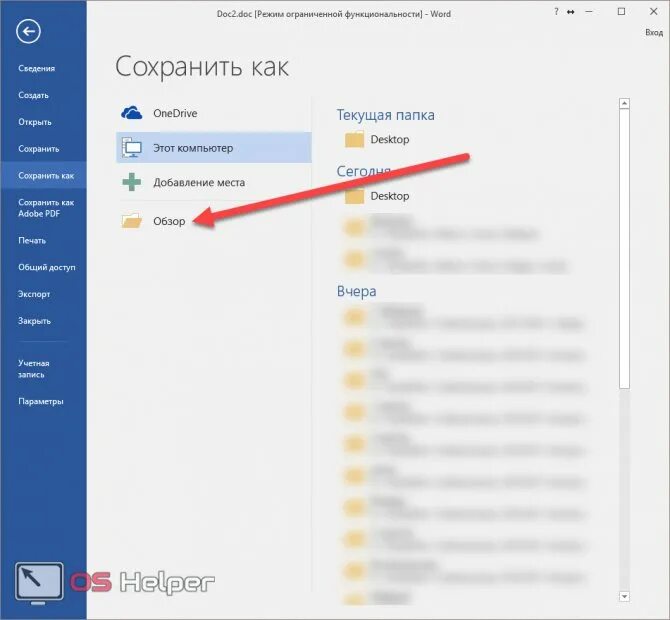Viewport: 670px width, 620px height.
Task: Open Word help question mark
Action: (556, 12)
